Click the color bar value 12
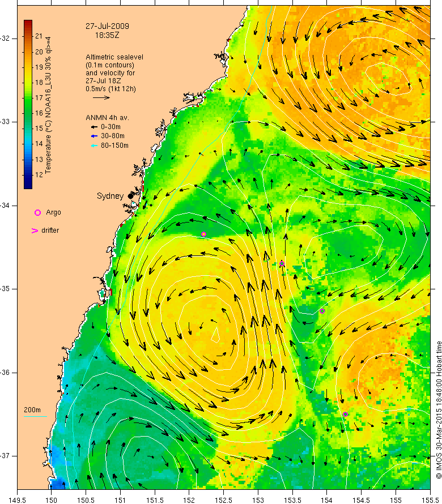This screenshot has width=442, height=504. pos(39,175)
